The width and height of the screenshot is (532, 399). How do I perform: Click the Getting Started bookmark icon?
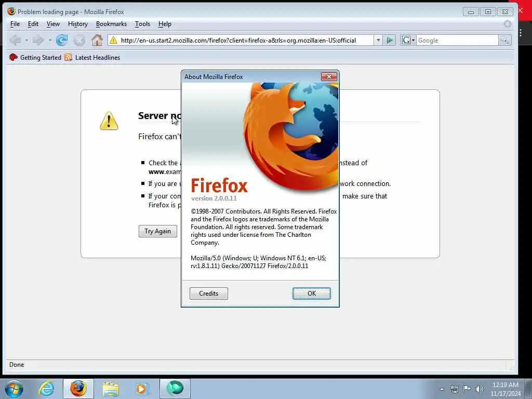(13, 57)
